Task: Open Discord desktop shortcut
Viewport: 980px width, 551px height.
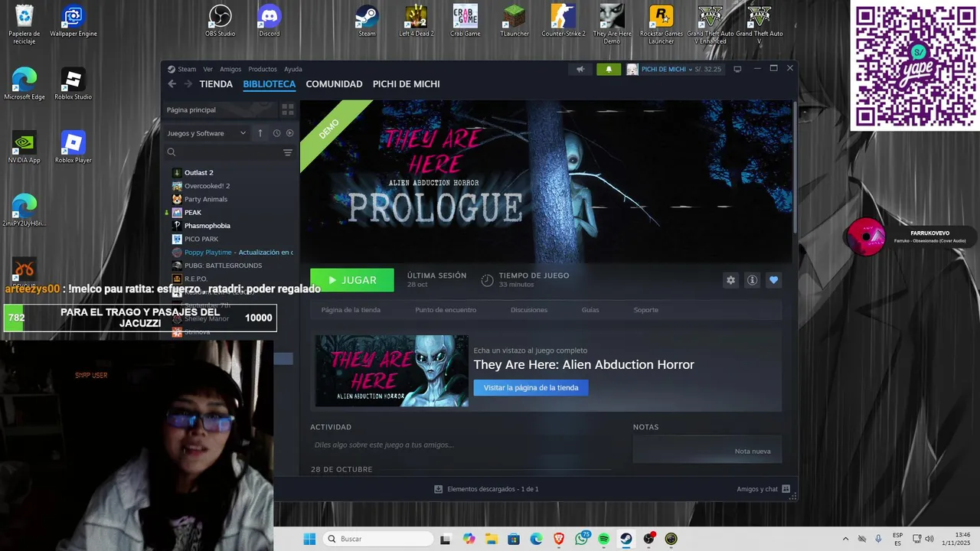Action: (x=269, y=21)
